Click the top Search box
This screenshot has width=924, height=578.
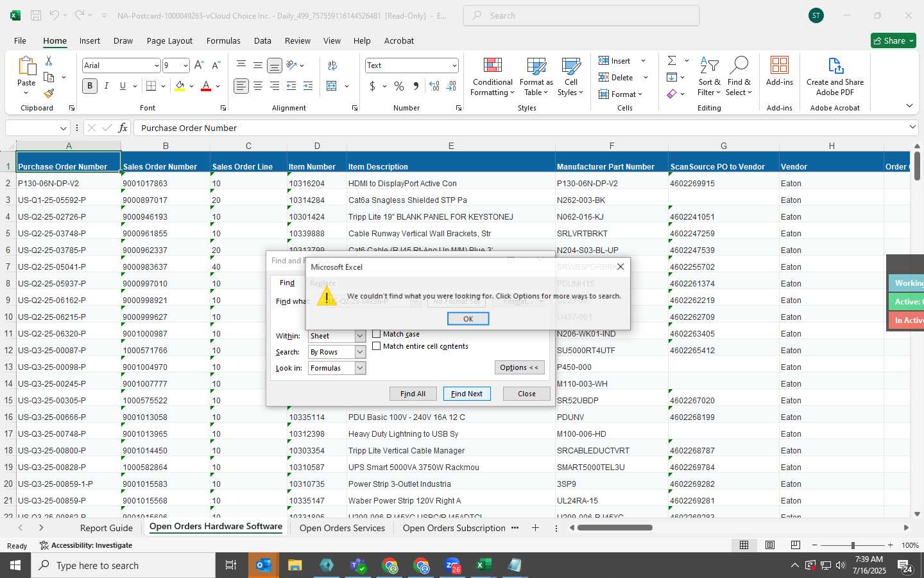click(x=581, y=15)
